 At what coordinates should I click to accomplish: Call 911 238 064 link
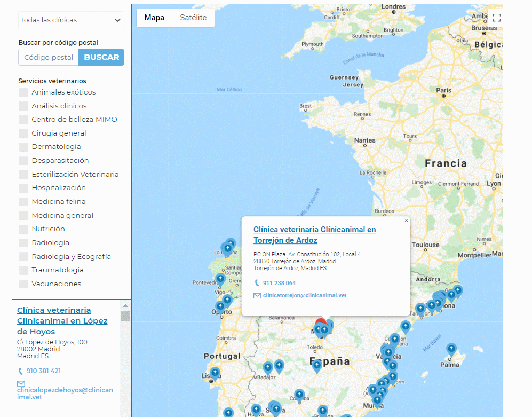click(x=279, y=283)
